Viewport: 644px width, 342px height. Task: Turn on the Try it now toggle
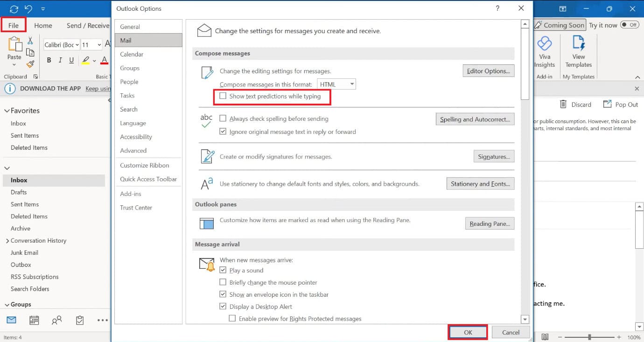[630, 25]
